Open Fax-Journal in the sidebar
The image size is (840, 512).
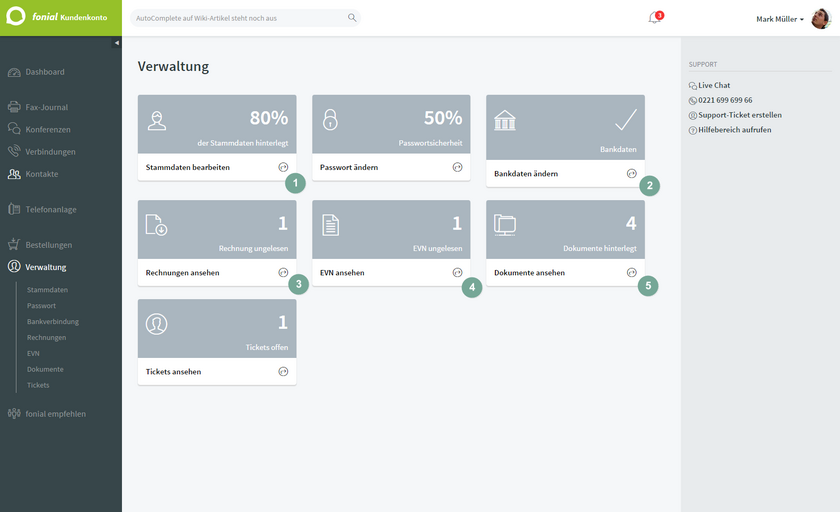47,107
